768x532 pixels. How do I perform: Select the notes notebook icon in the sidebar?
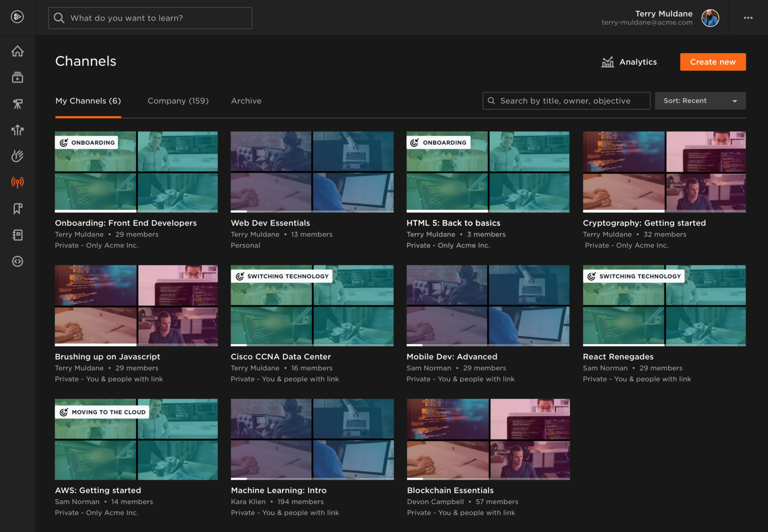tap(17, 235)
